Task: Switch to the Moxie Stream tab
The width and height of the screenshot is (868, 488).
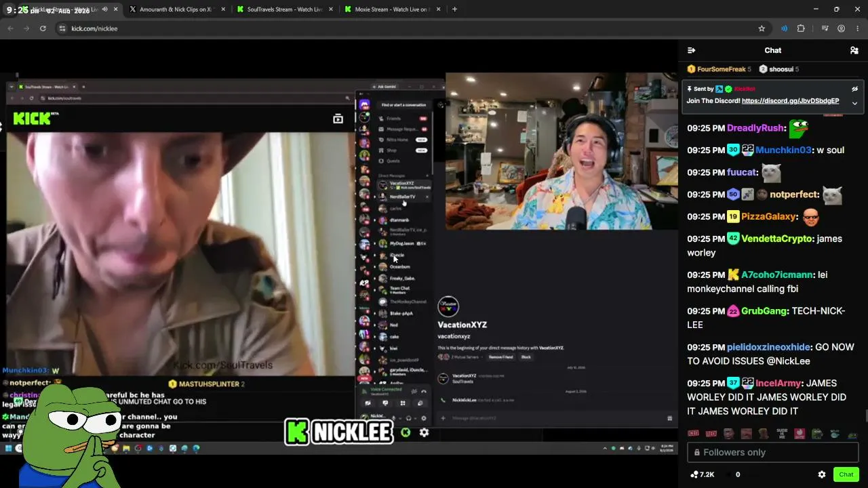Action: (387, 9)
